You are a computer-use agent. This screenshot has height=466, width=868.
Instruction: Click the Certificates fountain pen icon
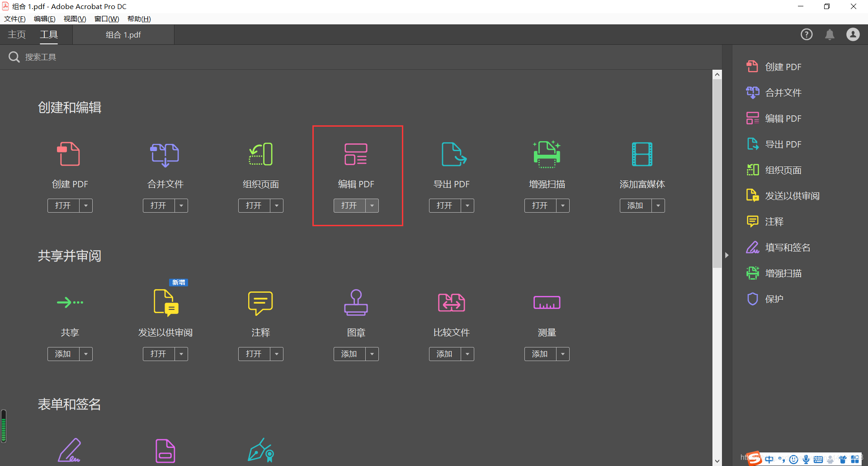click(x=261, y=450)
